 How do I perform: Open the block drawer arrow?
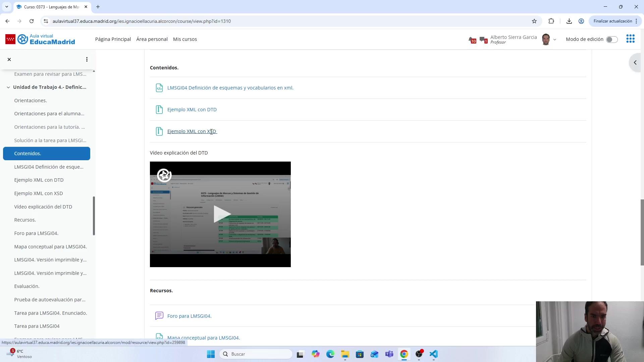[x=635, y=63]
